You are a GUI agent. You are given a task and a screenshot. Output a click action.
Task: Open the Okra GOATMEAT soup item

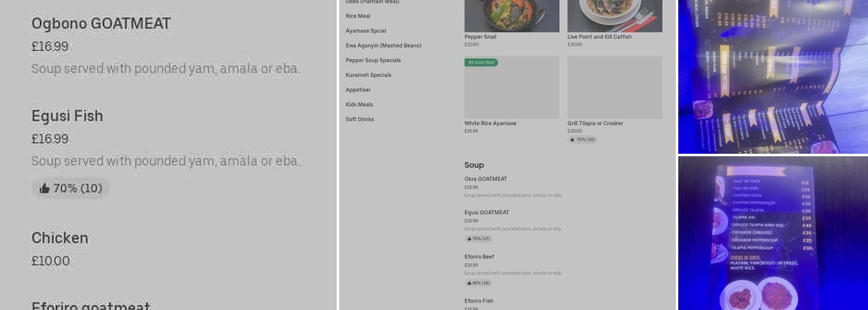coord(485,179)
